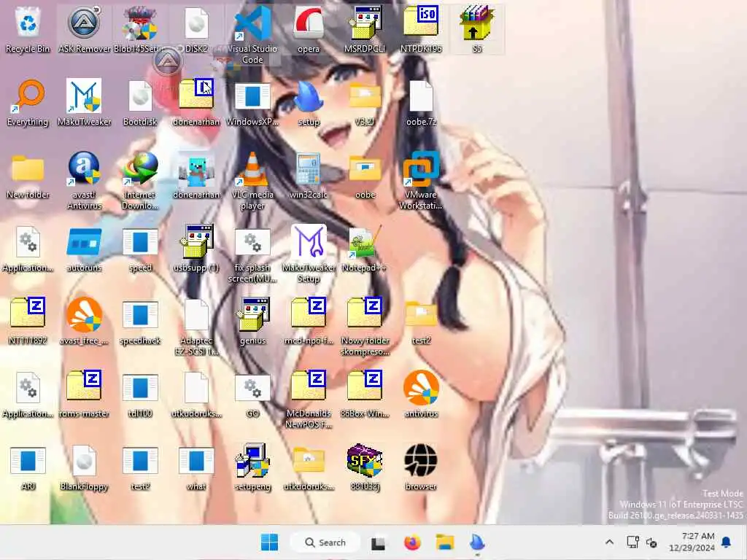Select the win32calc calculator icon
The image size is (747, 560).
(x=309, y=175)
